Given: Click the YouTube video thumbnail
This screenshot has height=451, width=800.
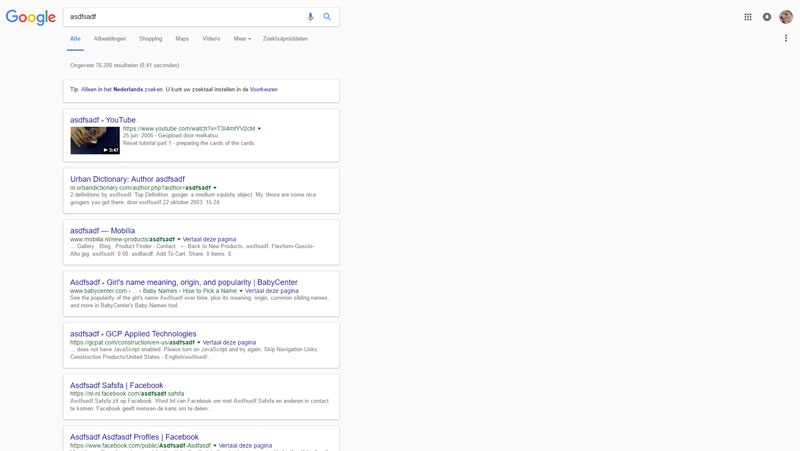Looking at the screenshot, I should click(95, 140).
